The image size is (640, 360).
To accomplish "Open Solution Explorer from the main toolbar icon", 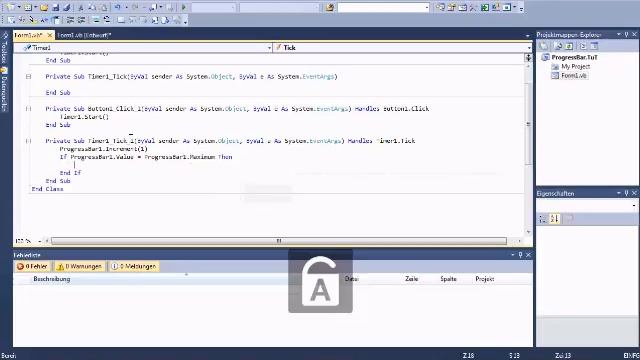I will pos(440,7).
